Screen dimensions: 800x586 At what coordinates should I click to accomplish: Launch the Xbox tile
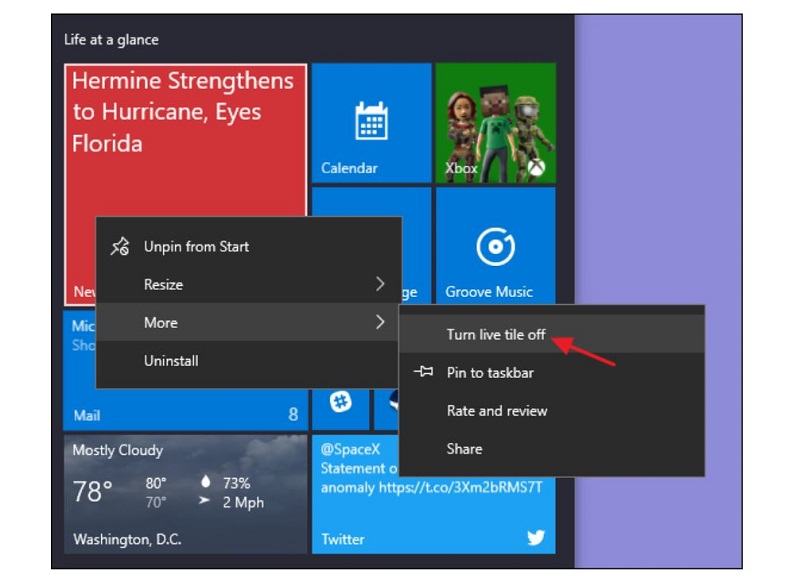point(495,122)
